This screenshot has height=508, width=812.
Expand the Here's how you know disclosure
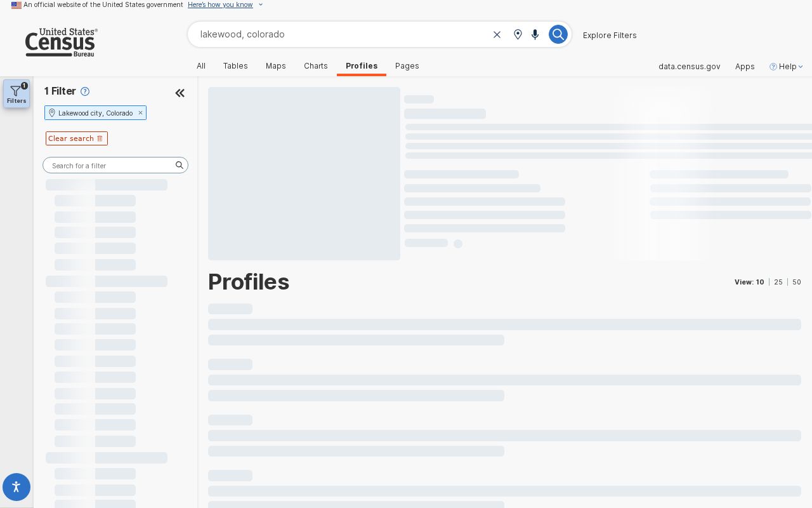pos(225,4)
